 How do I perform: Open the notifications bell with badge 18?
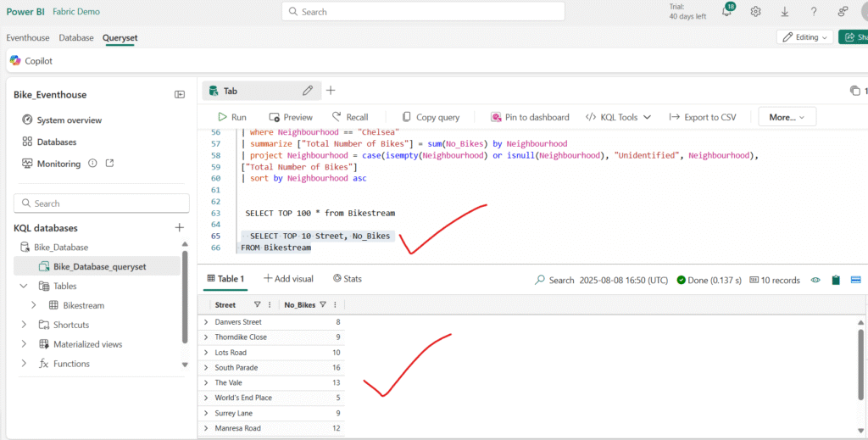(x=727, y=11)
